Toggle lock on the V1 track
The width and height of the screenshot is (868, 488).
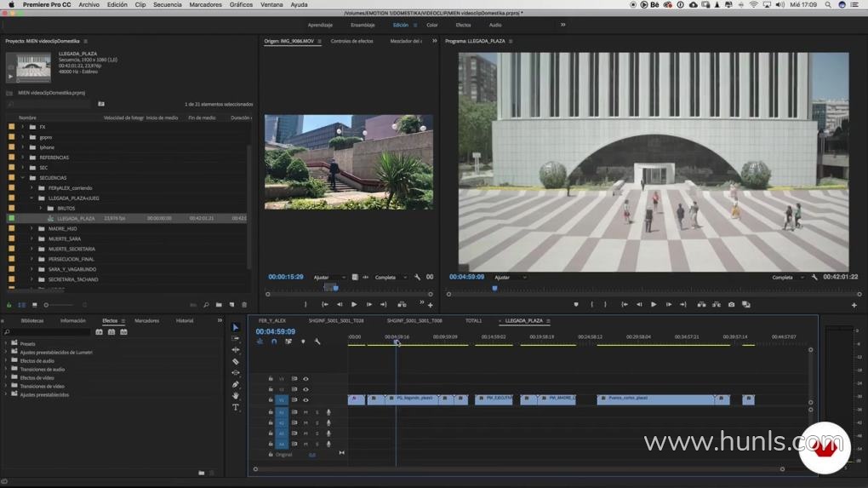[x=271, y=400]
